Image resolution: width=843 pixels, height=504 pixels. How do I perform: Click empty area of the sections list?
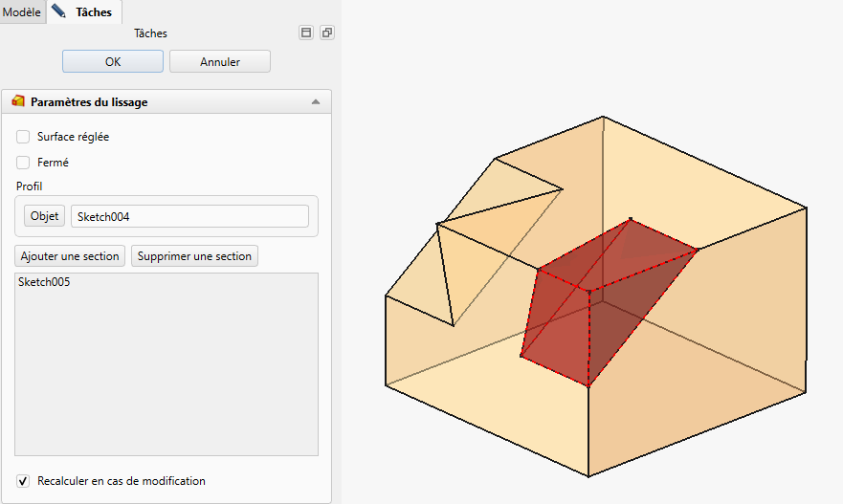point(166,383)
